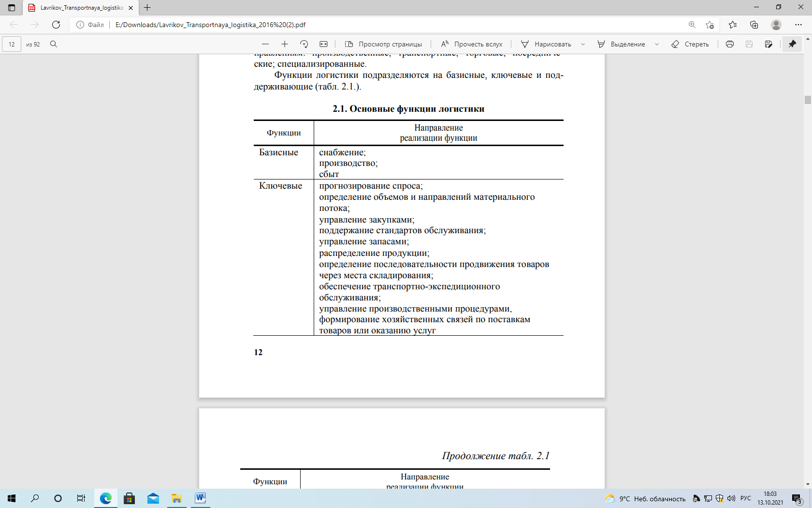Open File Explorer from taskbar
Screen dimensions: 812x508
pyautogui.click(x=176, y=498)
